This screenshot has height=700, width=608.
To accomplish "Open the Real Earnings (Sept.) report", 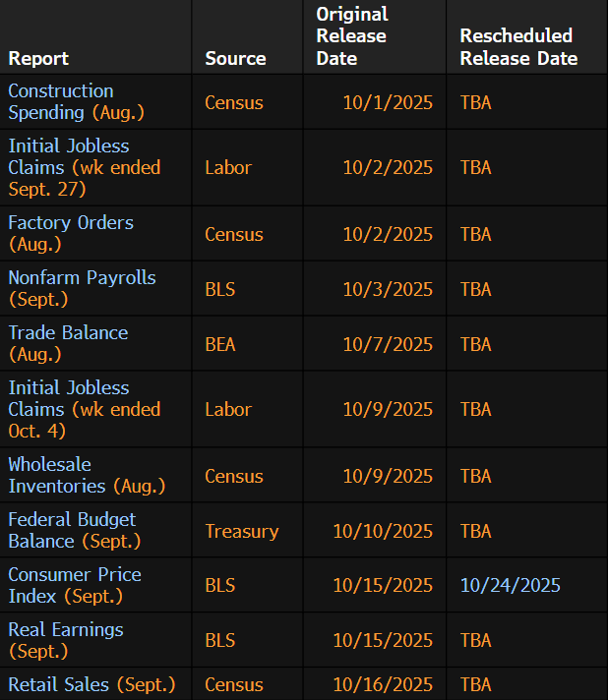I will click(x=66, y=640).
